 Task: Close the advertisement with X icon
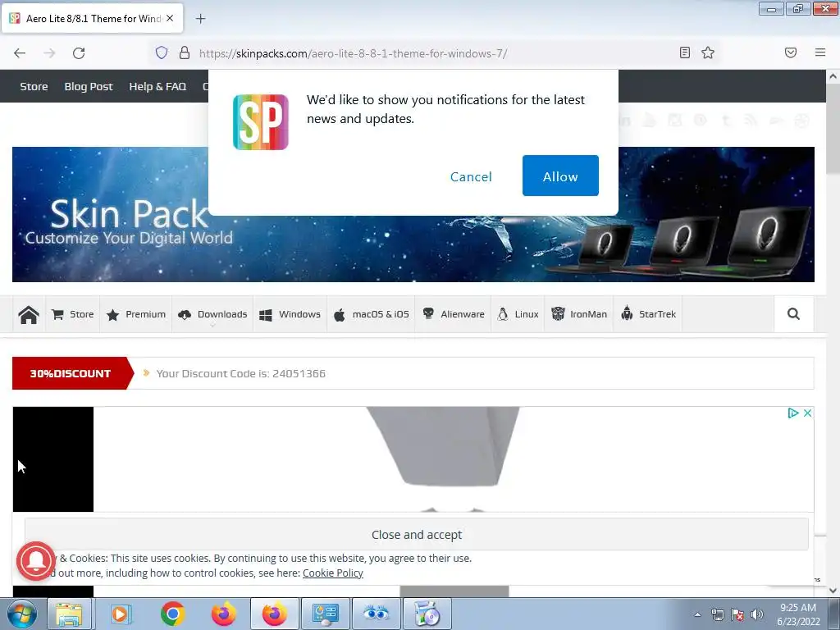807,413
